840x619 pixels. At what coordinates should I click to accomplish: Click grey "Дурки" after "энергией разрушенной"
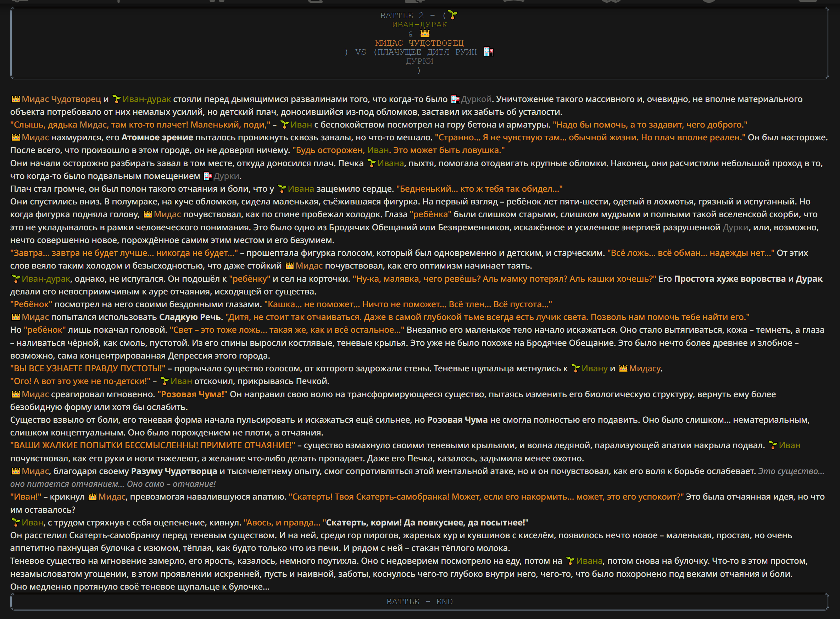click(x=735, y=227)
